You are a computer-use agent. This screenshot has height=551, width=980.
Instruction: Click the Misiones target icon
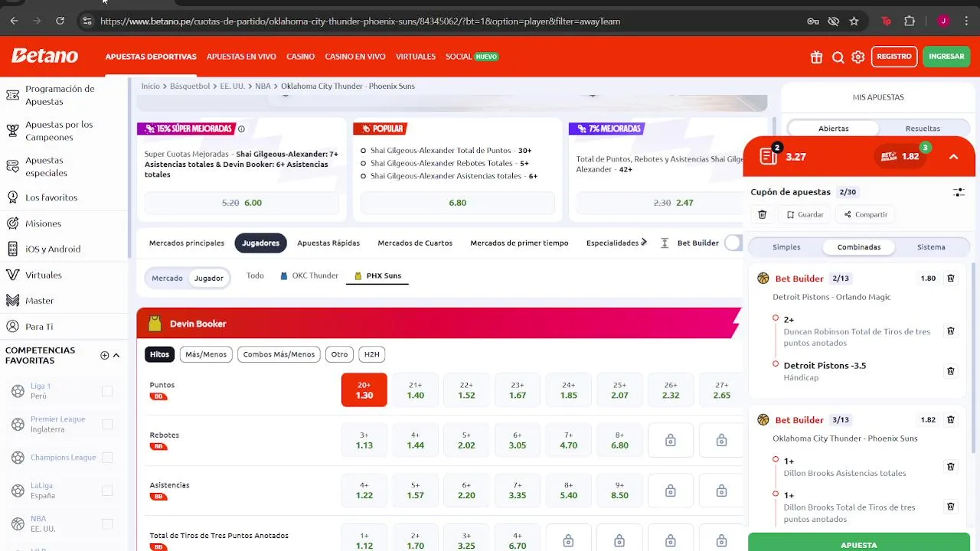pyautogui.click(x=12, y=223)
